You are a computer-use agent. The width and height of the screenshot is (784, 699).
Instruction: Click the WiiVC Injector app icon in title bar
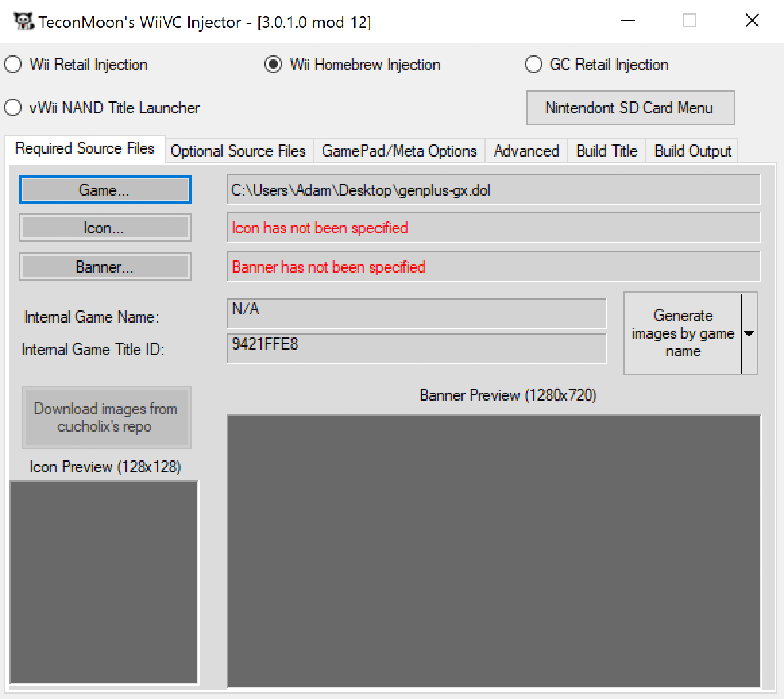coord(24,21)
